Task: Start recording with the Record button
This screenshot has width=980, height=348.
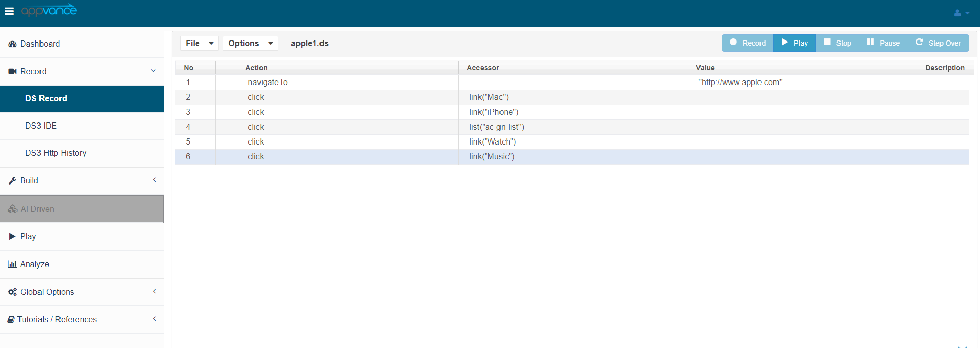Action: (748, 43)
